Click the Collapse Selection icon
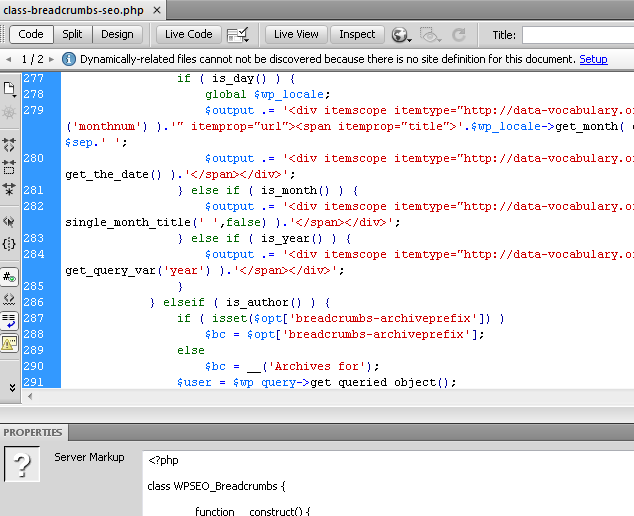This screenshot has width=634, height=516. (x=9, y=167)
